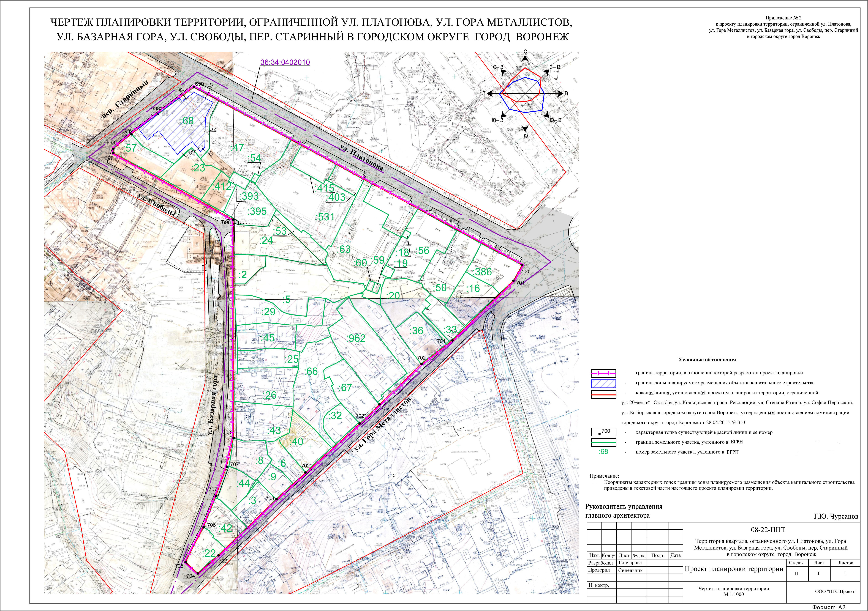Screen dimensions: 868x611
Task: Click the ул. Платонова street label
Action: click(x=361, y=158)
